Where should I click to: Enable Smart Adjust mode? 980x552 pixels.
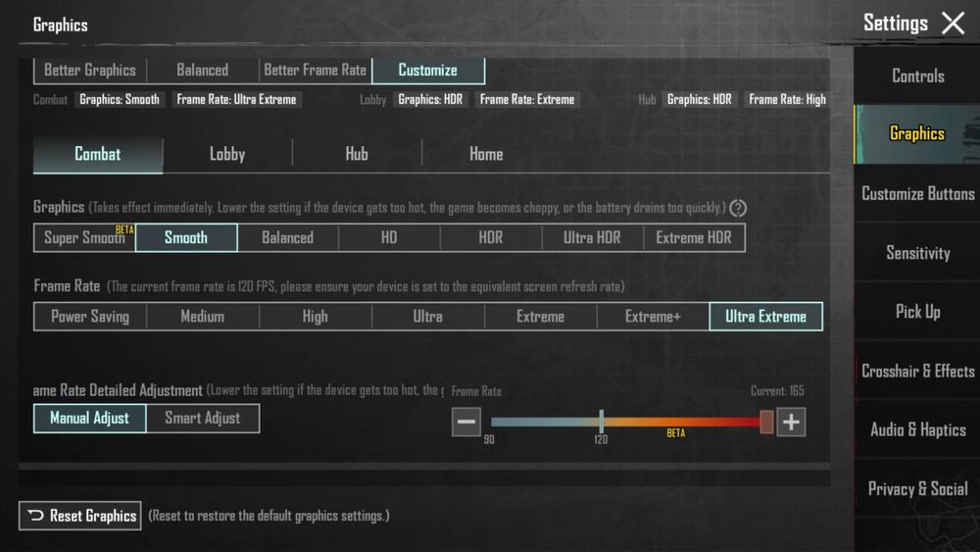pyautogui.click(x=203, y=419)
